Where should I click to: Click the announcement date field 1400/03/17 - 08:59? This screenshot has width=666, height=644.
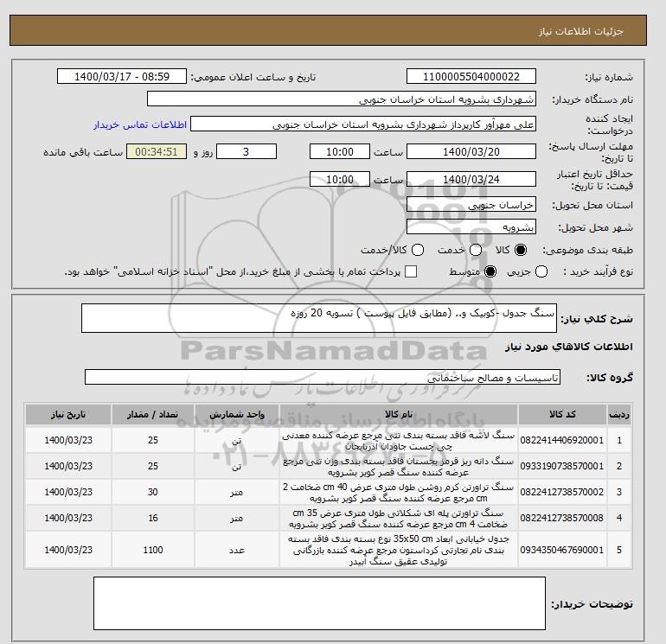(x=122, y=76)
